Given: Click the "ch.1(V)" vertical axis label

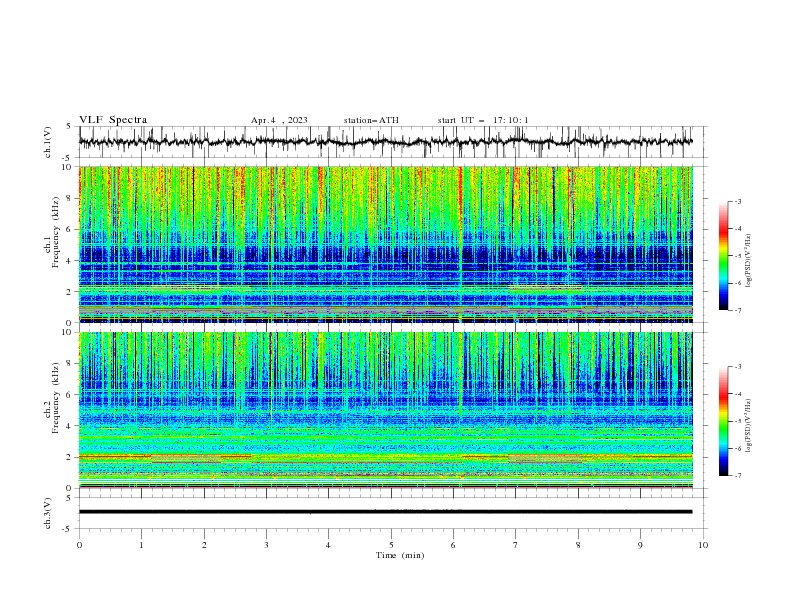Looking at the screenshot, I should 48,142.
